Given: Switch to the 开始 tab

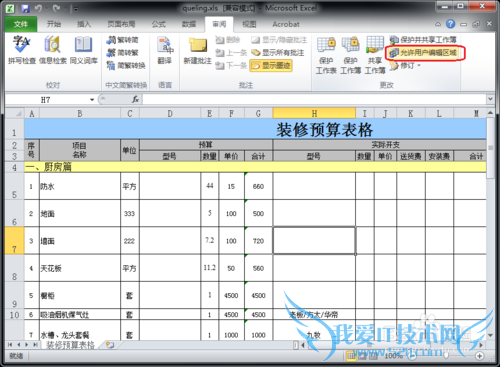Looking at the screenshot, I should 54,24.
